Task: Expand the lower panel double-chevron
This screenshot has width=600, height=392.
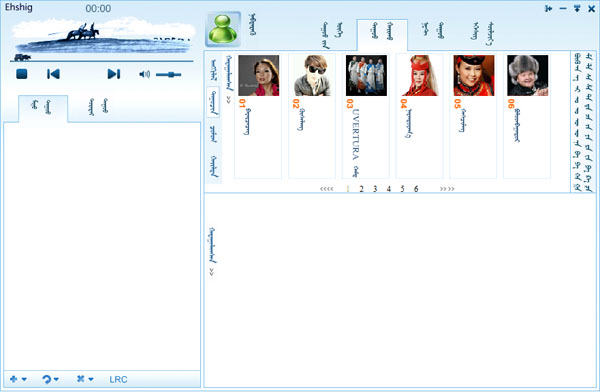Action: [x=212, y=272]
